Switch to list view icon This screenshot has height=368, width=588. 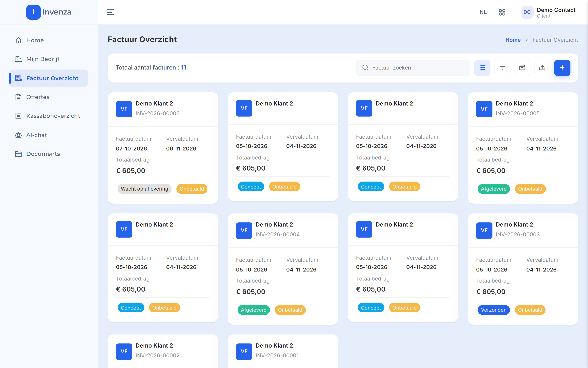coord(482,68)
